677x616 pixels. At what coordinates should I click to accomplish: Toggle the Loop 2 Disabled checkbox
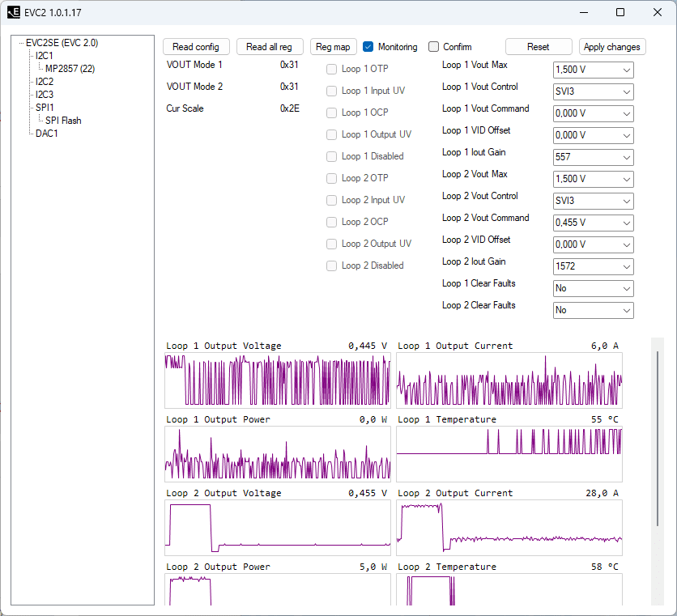(x=331, y=266)
